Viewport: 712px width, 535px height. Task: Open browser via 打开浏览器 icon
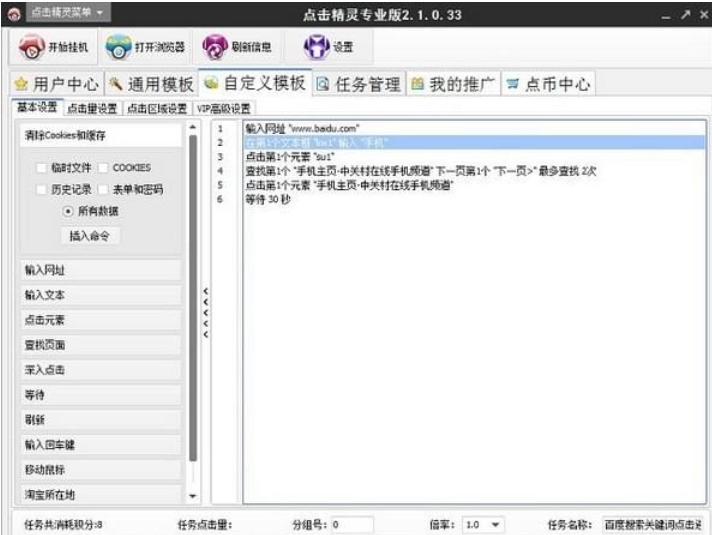coord(119,47)
